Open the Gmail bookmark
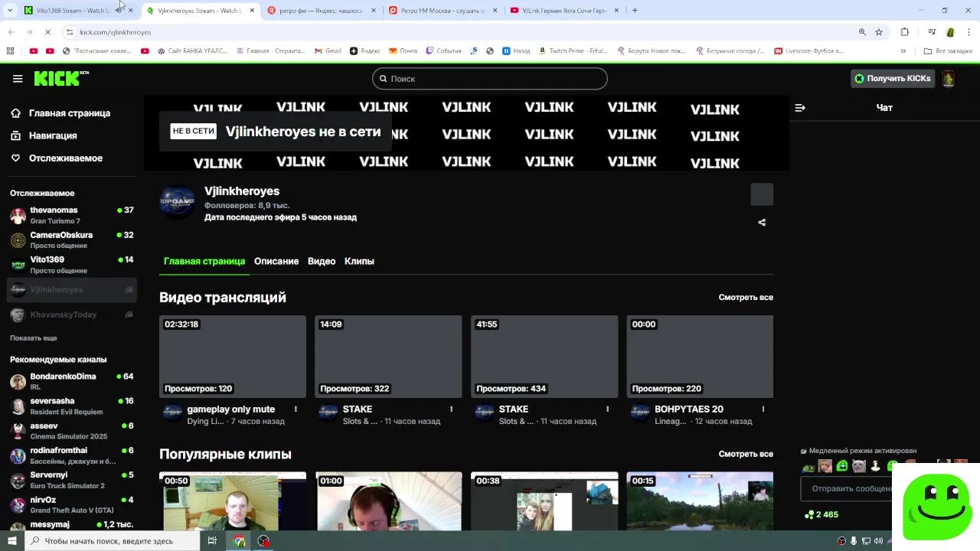 point(328,51)
